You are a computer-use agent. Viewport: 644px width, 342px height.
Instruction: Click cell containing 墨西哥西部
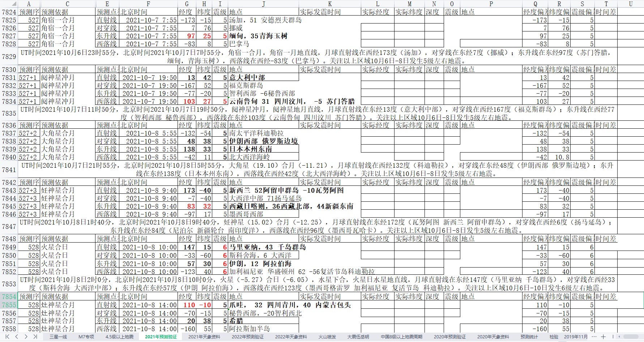click(x=263, y=214)
